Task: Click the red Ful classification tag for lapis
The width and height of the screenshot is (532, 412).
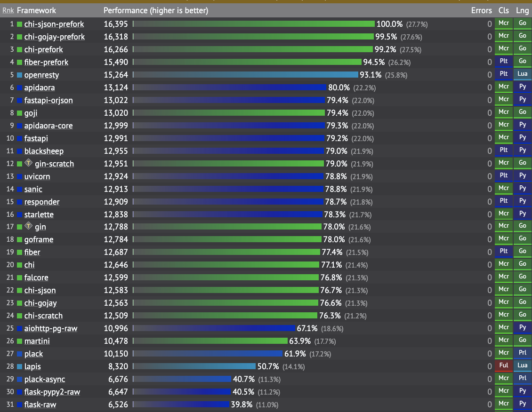Action: 503,365
